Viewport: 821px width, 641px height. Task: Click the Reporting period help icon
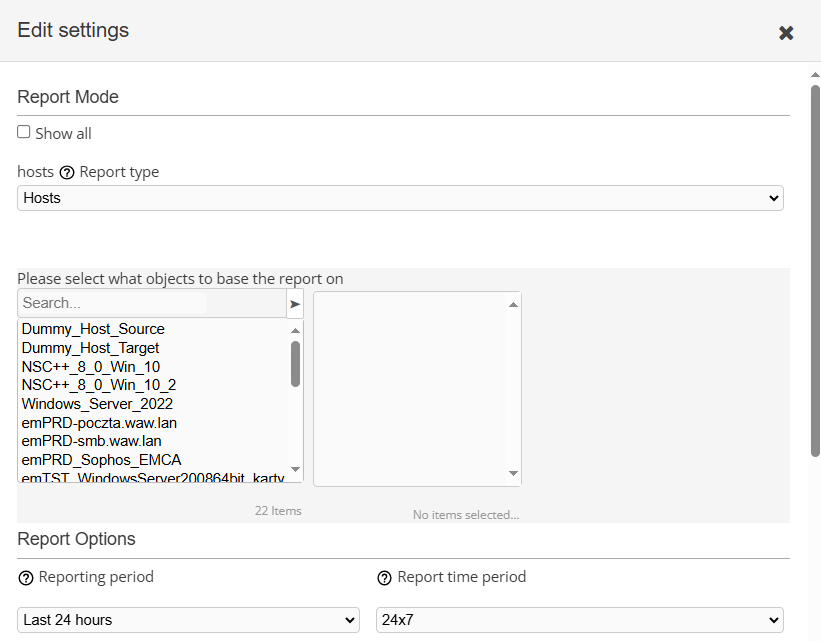click(x=25, y=578)
